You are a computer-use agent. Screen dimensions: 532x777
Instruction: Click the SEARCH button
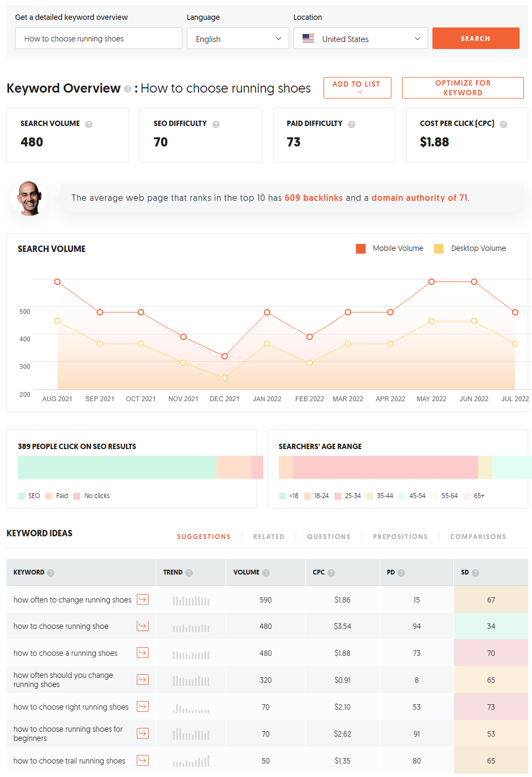point(475,38)
